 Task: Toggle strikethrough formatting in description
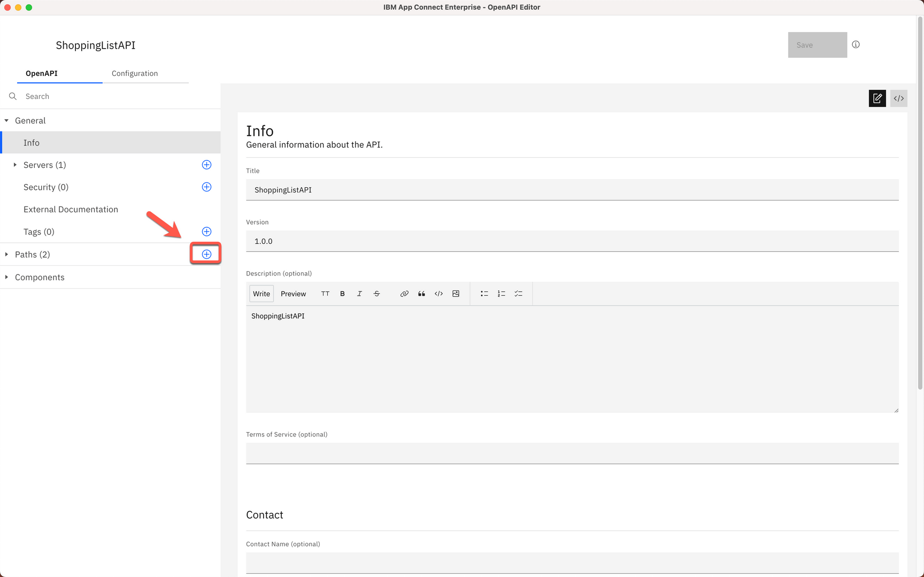pyautogui.click(x=376, y=294)
